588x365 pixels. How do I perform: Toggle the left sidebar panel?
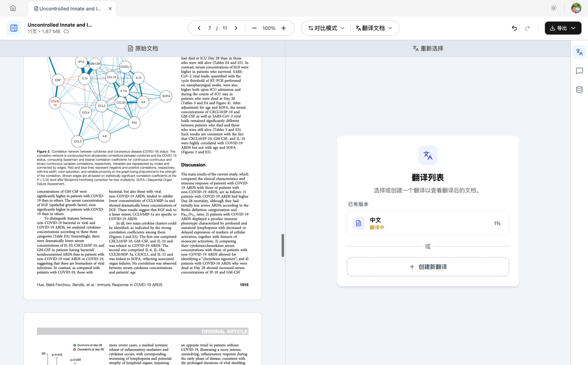14,28
